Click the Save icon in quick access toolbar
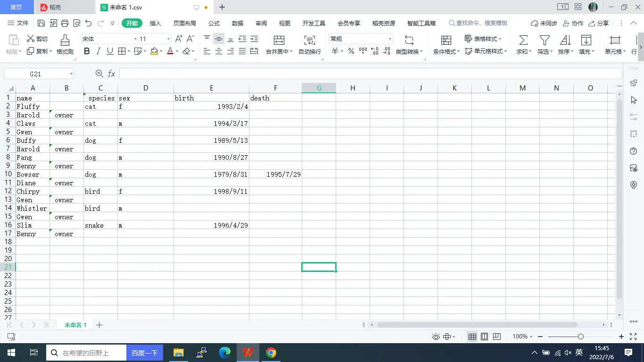 (x=41, y=23)
